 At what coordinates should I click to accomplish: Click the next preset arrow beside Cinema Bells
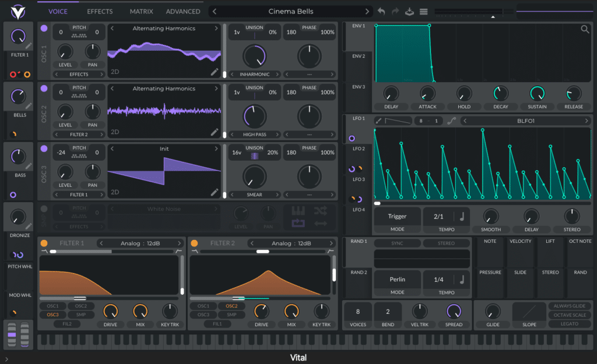coord(366,10)
